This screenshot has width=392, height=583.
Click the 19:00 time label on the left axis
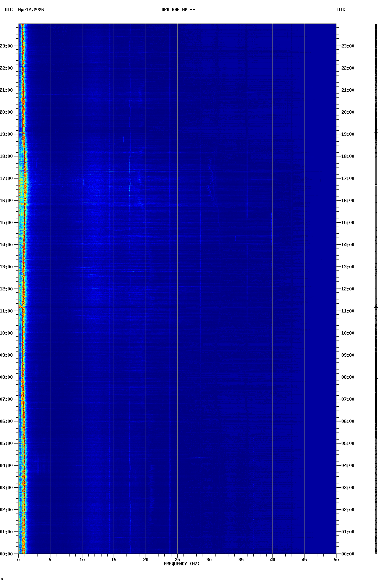pos(6,134)
